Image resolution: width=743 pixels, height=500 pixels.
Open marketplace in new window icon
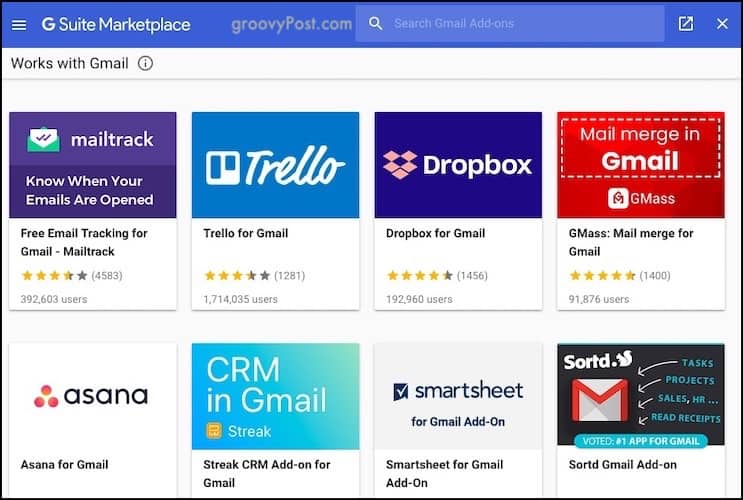tap(686, 24)
